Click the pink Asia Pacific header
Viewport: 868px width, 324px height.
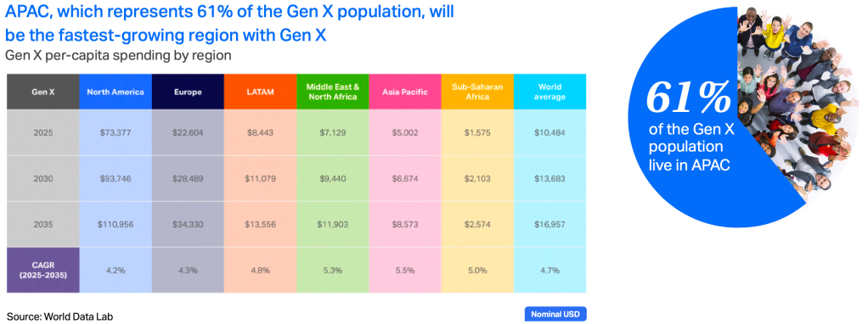(x=405, y=92)
